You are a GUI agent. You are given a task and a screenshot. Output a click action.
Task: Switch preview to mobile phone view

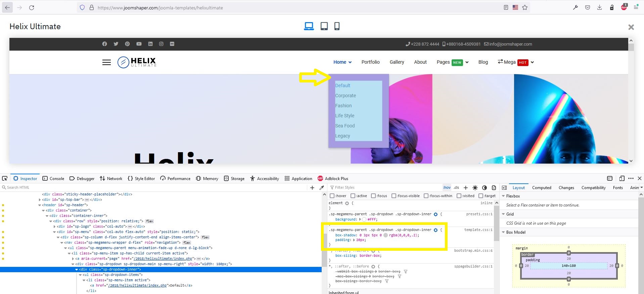337,26
